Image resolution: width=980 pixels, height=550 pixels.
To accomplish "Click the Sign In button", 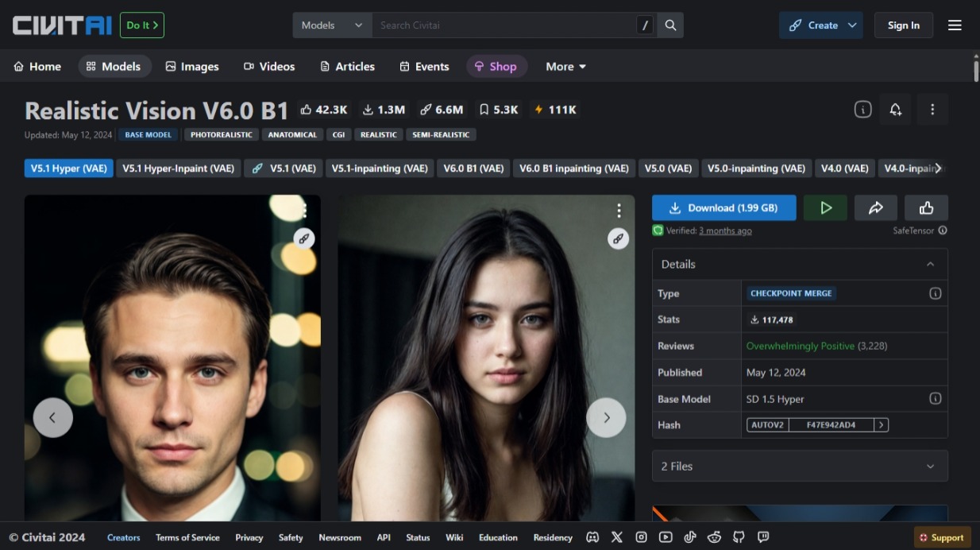I will (x=903, y=25).
